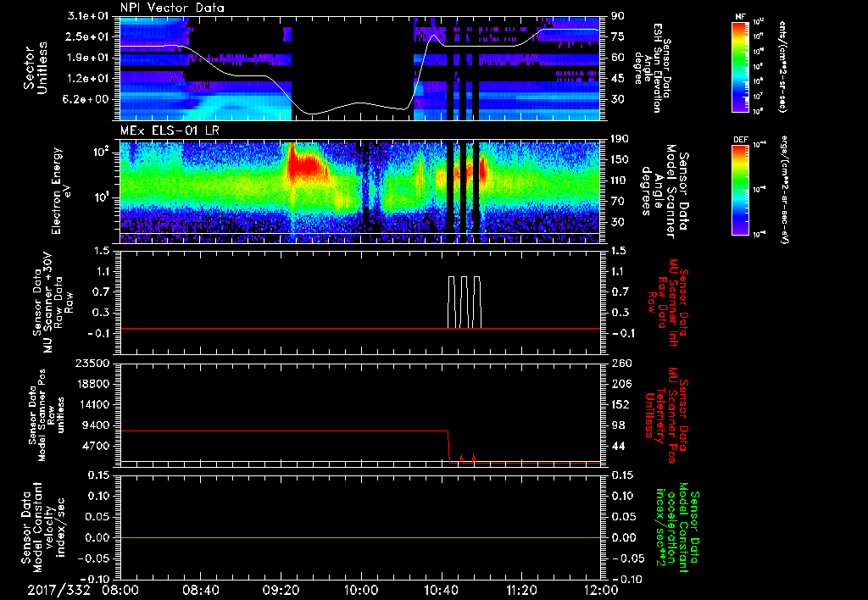This screenshot has width=868, height=600.
Task: Click the Model Scanner Angle degrees label
Action: click(x=665, y=192)
